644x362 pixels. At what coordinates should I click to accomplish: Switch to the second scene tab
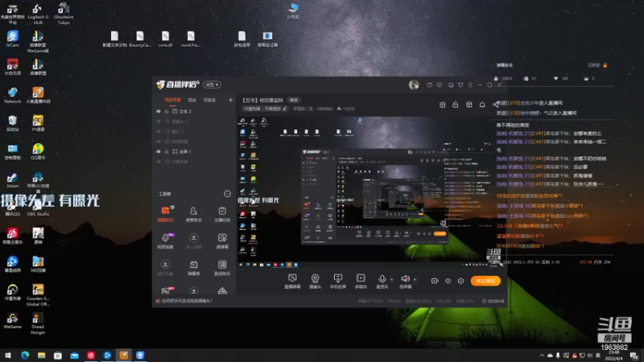coord(192,100)
